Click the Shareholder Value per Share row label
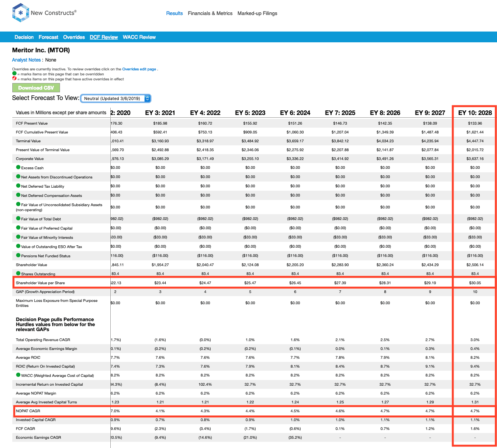The height and width of the screenshot is (448, 497). click(x=40, y=283)
